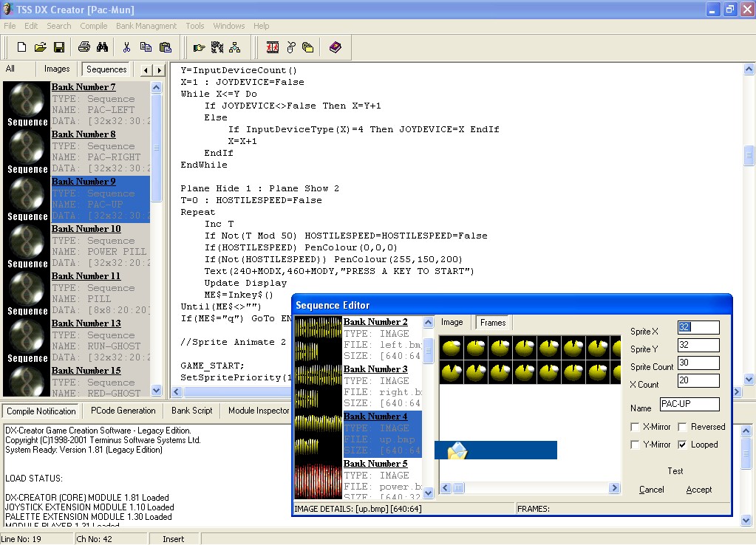The image size is (756, 545).
Task: Open the Compile Notification tab
Action: click(41, 411)
